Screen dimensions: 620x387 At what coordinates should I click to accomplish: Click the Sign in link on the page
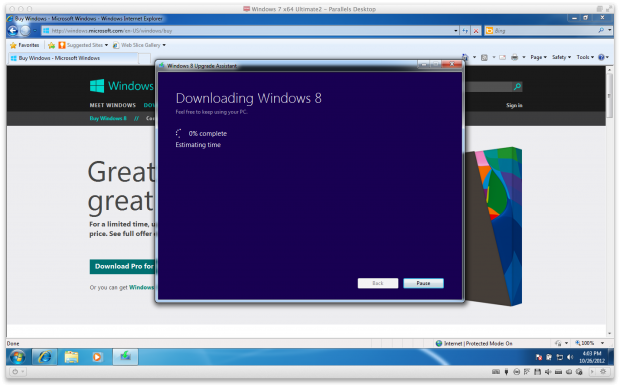tap(514, 105)
